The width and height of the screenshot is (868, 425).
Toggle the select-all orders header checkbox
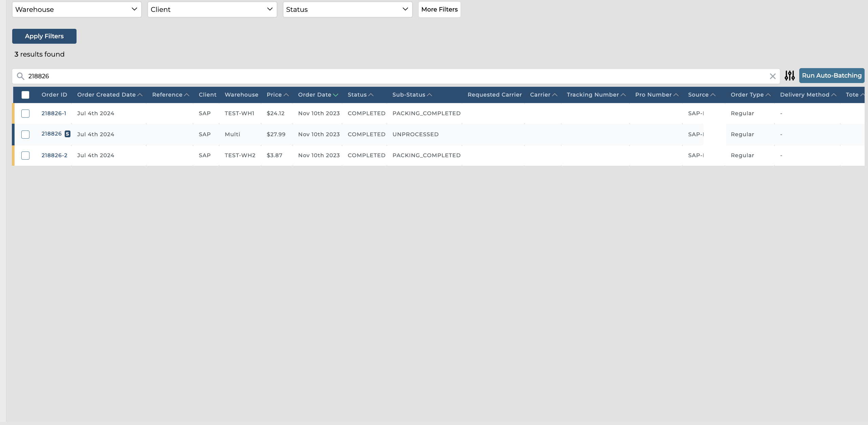[x=25, y=95]
